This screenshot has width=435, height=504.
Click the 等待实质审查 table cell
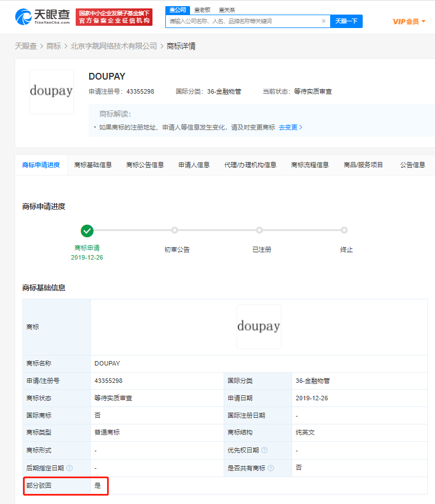tap(157, 398)
